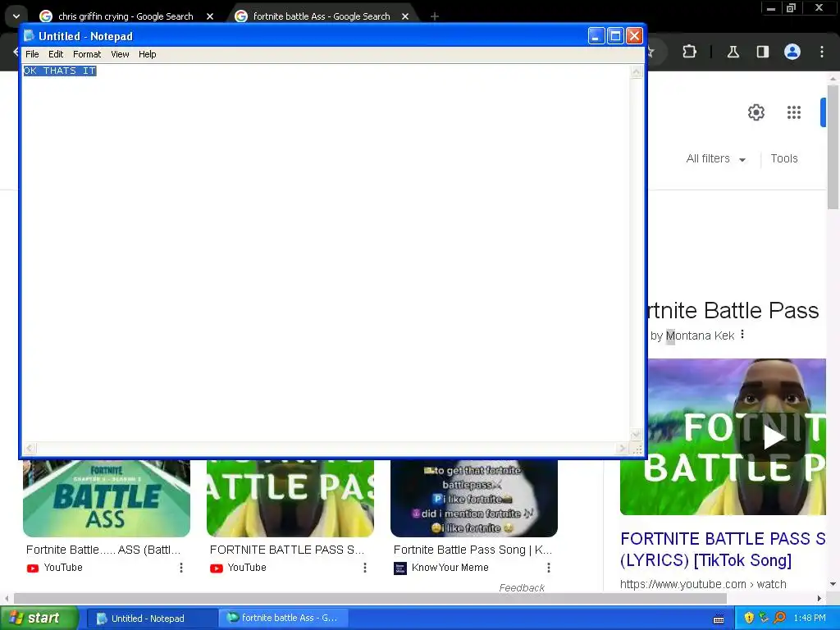Click Notepad vertical scrollbar up arrow
Viewport: 840px width, 630px height.
636,72
